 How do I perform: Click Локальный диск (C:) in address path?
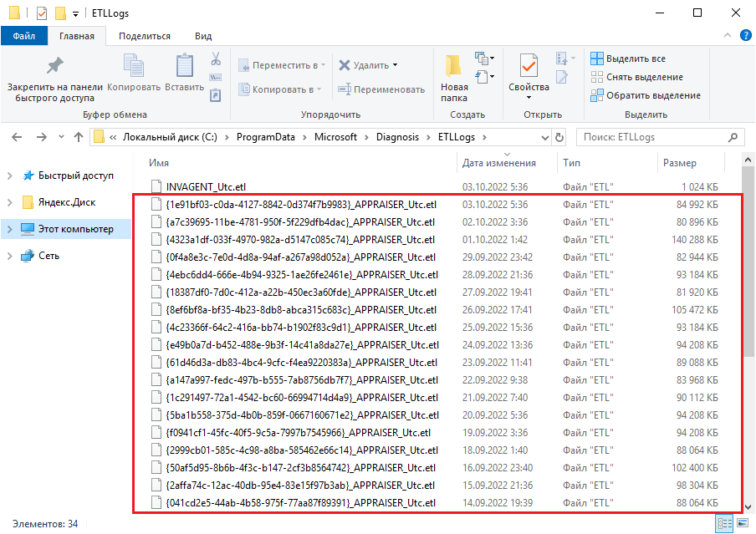tap(170, 137)
